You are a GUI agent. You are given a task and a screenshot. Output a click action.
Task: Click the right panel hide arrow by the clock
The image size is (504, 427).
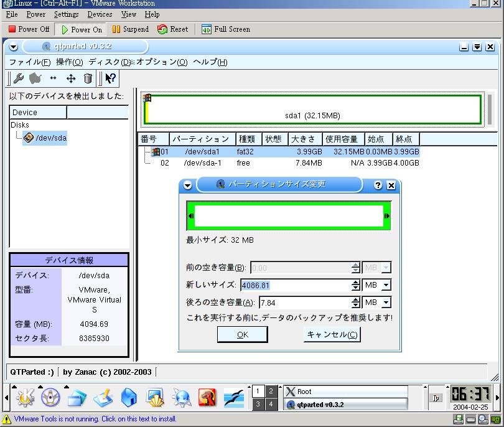498,398
